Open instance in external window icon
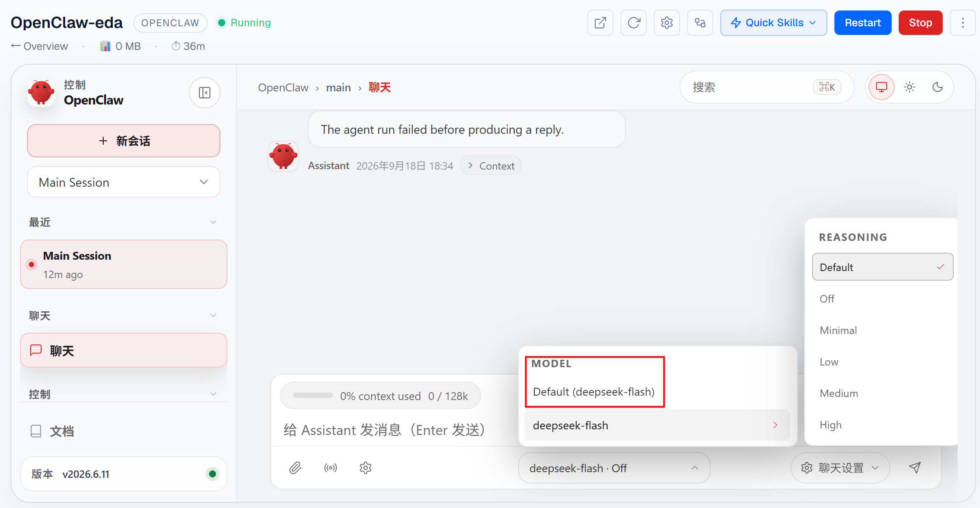The image size is (980, 508). [600, 23]
